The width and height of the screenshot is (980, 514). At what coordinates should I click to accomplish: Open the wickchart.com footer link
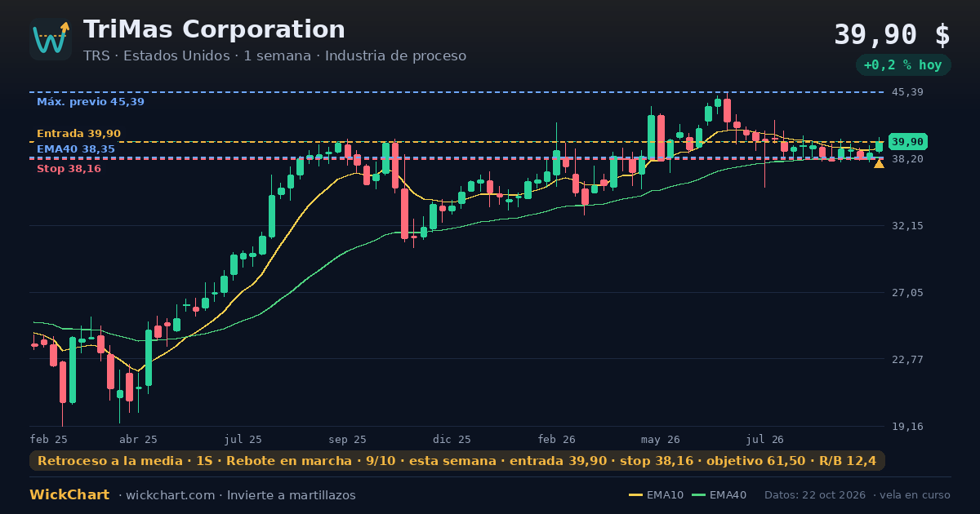point(170,495)
